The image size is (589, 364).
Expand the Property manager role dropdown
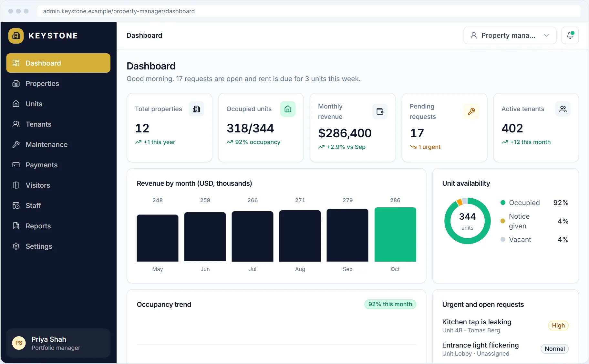(x=510, y=35)
